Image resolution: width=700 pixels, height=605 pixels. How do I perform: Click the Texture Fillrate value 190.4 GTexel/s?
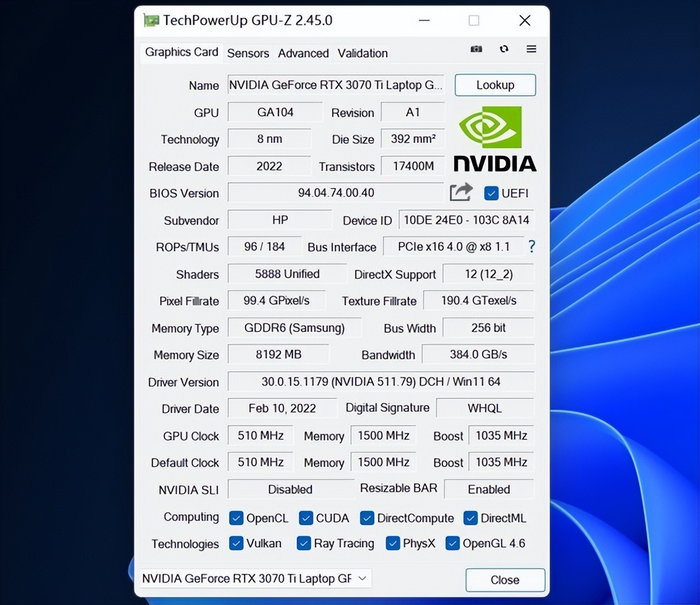479,300
